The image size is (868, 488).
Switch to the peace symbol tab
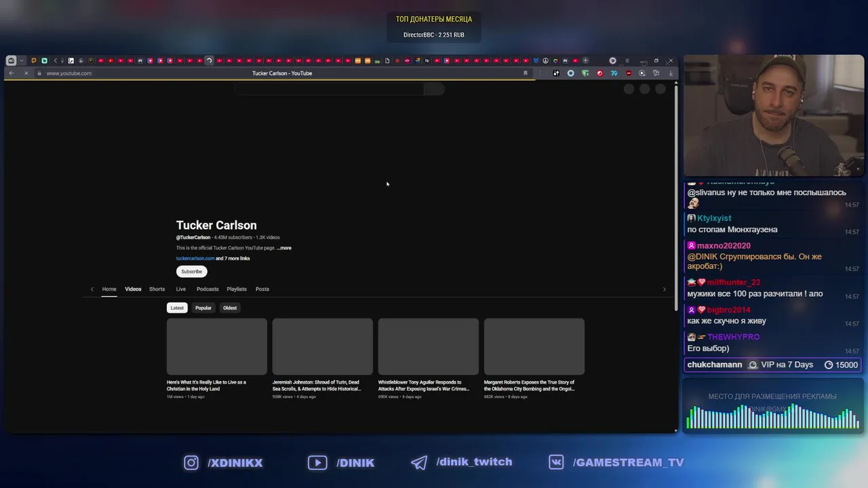point(545,60)
